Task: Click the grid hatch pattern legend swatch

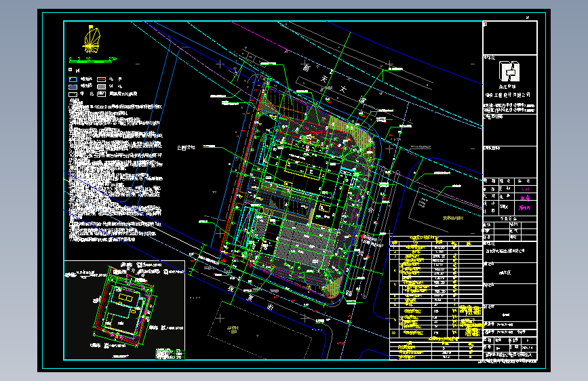Action: point(101,87)
